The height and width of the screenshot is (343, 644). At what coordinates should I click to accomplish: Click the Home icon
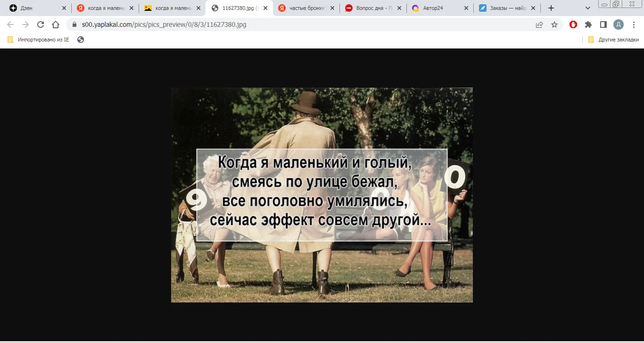[56, 24]
